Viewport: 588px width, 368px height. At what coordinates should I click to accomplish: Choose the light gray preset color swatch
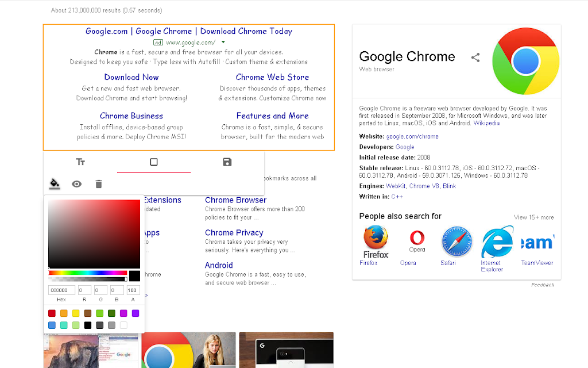tap(111, 325)
